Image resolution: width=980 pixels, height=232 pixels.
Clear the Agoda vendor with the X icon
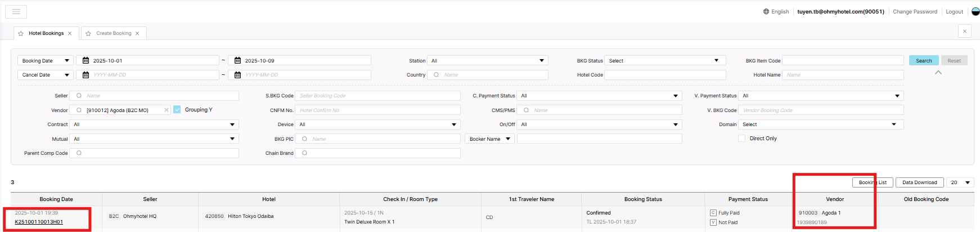pyautogui.click(x=167, y=110)
